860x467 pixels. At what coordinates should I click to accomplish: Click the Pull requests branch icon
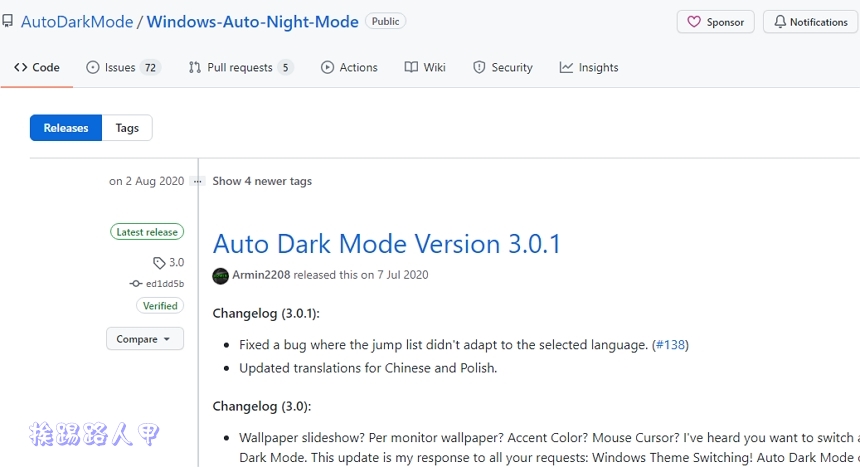click(x=195, y=67)
